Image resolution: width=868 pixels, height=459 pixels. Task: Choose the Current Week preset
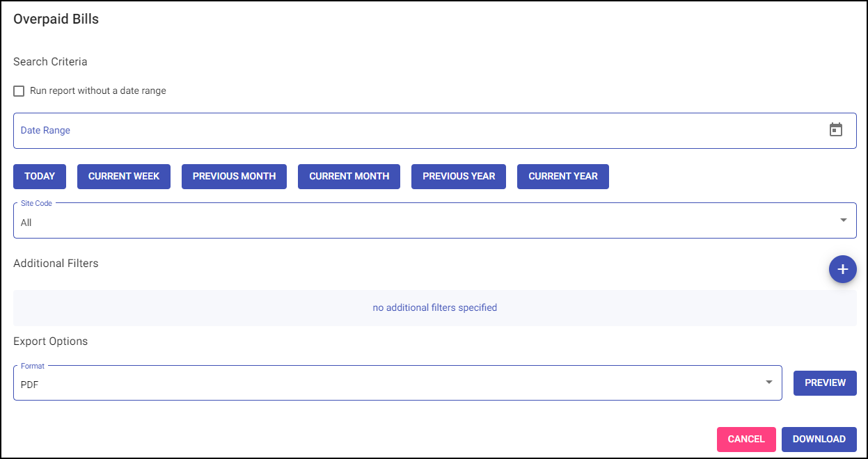point(124,177)
